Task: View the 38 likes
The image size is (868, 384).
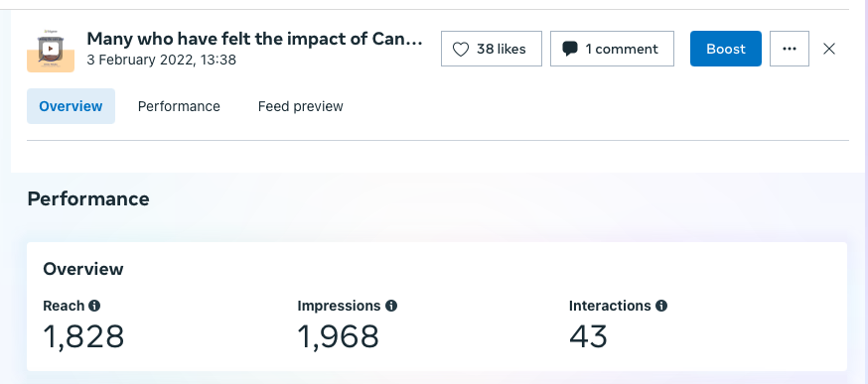Action: (x=492, y=49)
